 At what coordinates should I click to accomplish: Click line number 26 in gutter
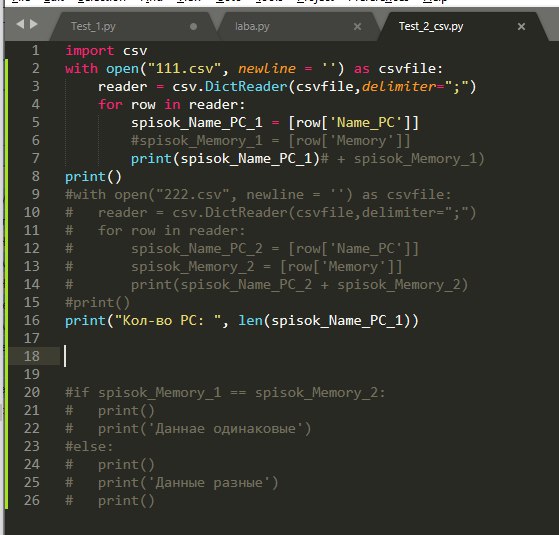coord(32,500)
